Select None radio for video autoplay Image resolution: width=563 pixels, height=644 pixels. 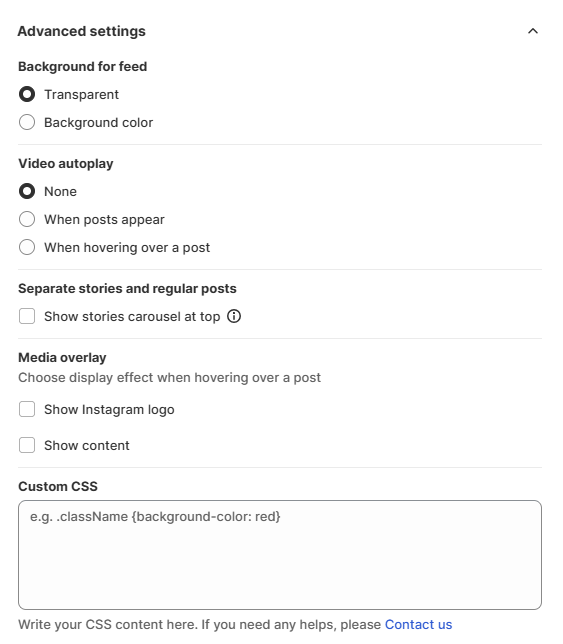point(27,191)
